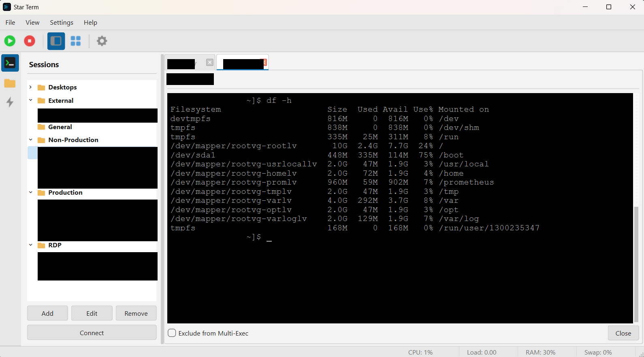
Task: Click the Add session button
Action: pyautogui.click(x=47, y=313)
